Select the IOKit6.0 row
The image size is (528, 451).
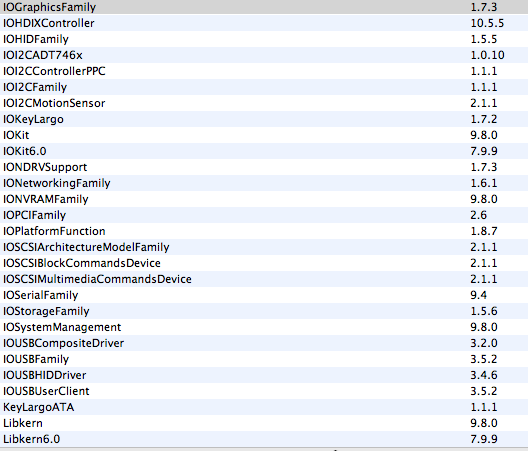click(264, 151)
